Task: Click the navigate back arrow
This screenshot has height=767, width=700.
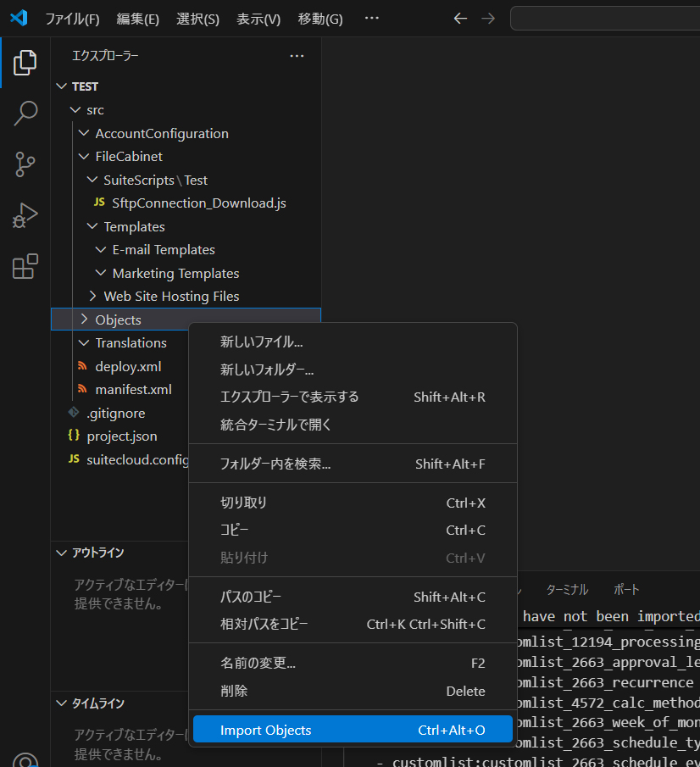Action: point(460,19)
